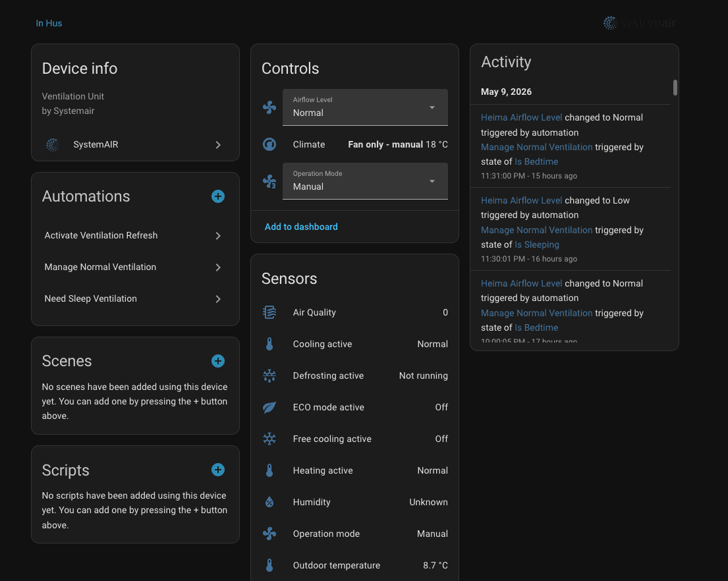Click the ECO mode active 'Off' value
The width and height of the screenshot is (728, 581).
pos(441,407)
